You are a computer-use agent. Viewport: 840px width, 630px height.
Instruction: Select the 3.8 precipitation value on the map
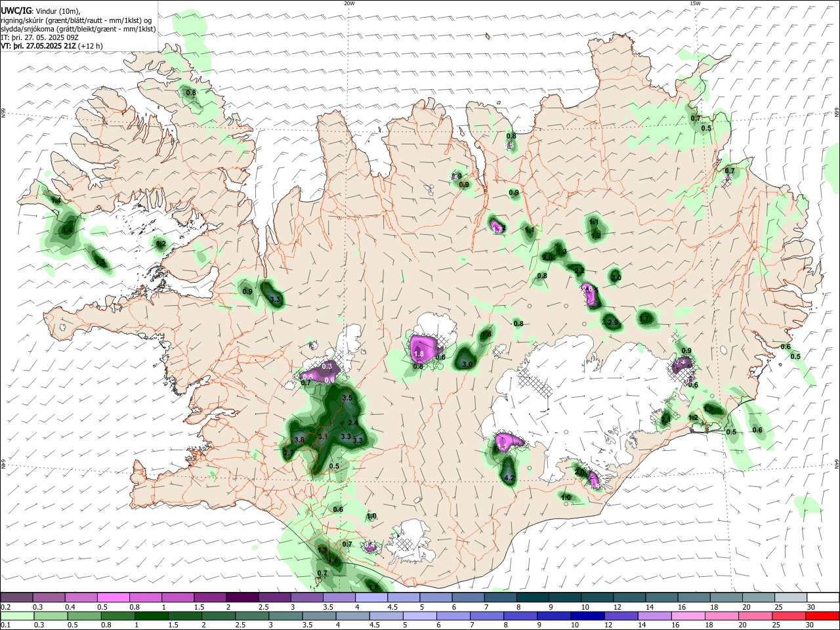[x=299, y=440]
